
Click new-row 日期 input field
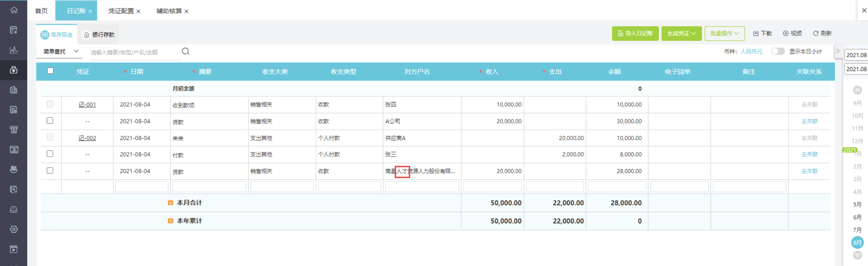point(142,187)
